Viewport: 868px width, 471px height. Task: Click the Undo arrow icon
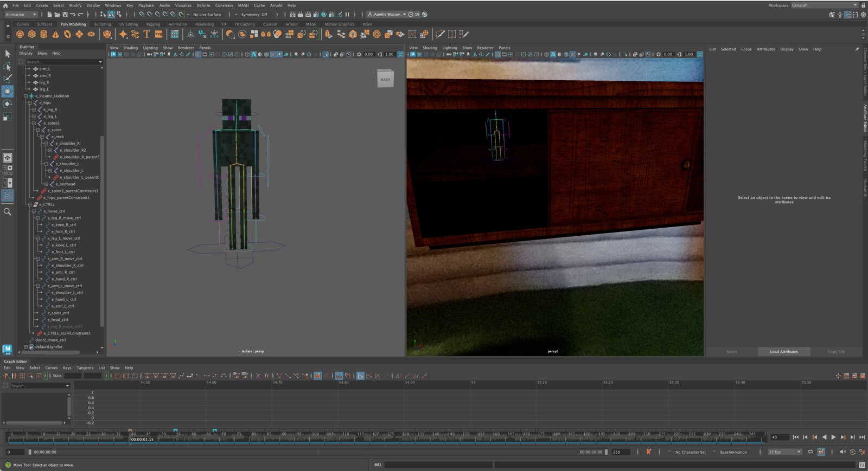point(72,15)
